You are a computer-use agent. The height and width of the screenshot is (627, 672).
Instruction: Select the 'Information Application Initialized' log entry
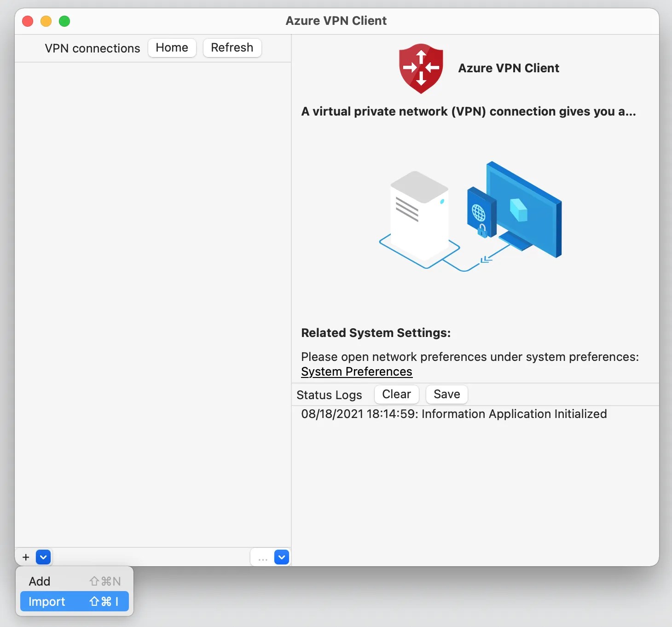pyautogui.click(x=454, y=414)
